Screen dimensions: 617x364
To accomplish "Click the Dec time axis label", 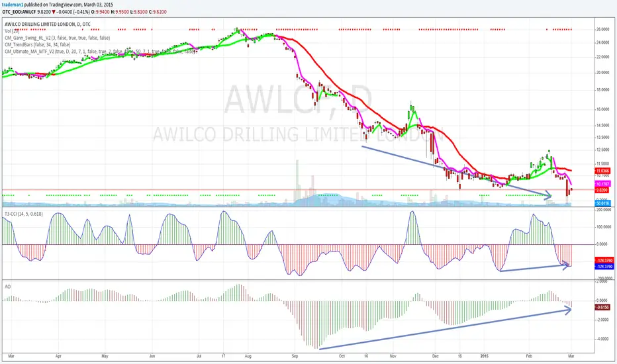I will (x=435, y=356).
